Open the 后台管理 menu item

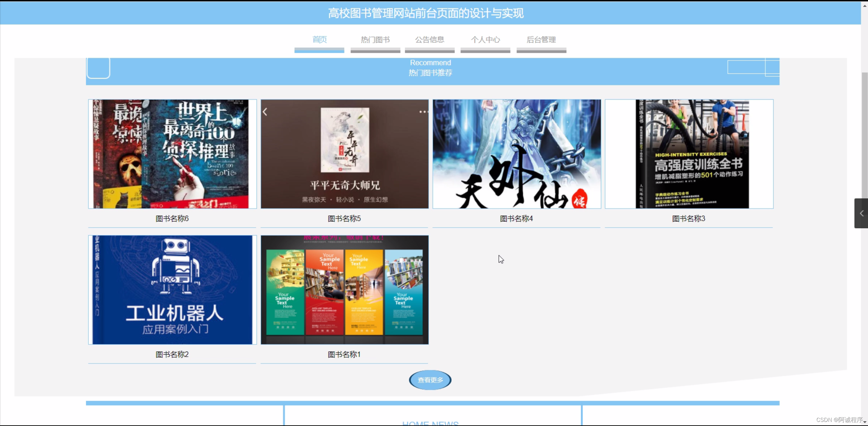(x=541, y=40)
